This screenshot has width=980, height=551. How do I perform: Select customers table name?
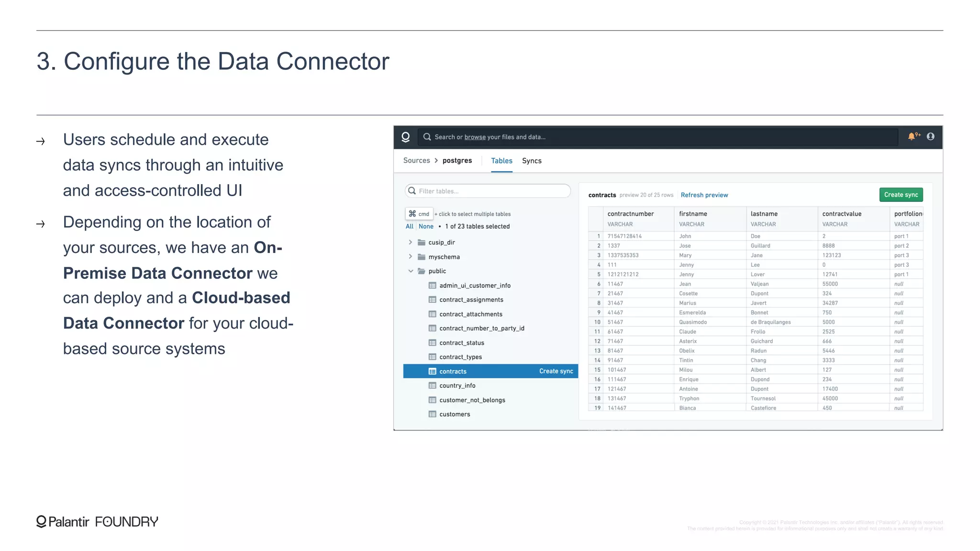pos(455,414)
